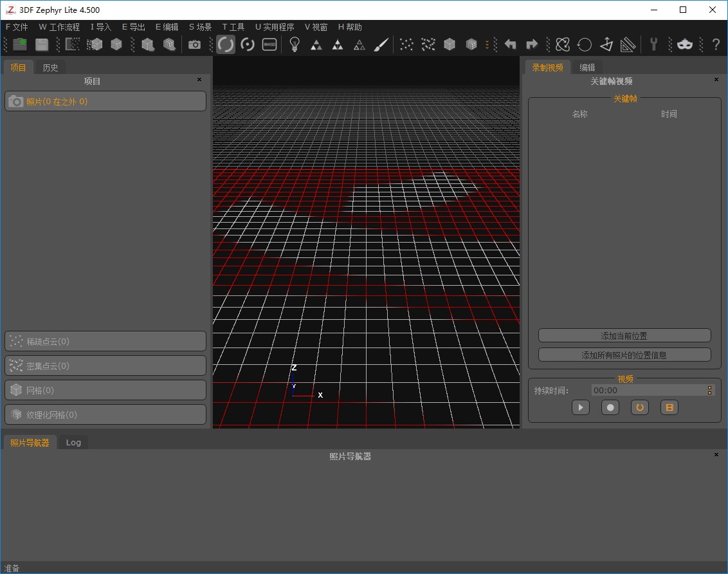Toggle the orbit rotation camera mode
This screenshot has width=728, height=574.
point(226,44)
